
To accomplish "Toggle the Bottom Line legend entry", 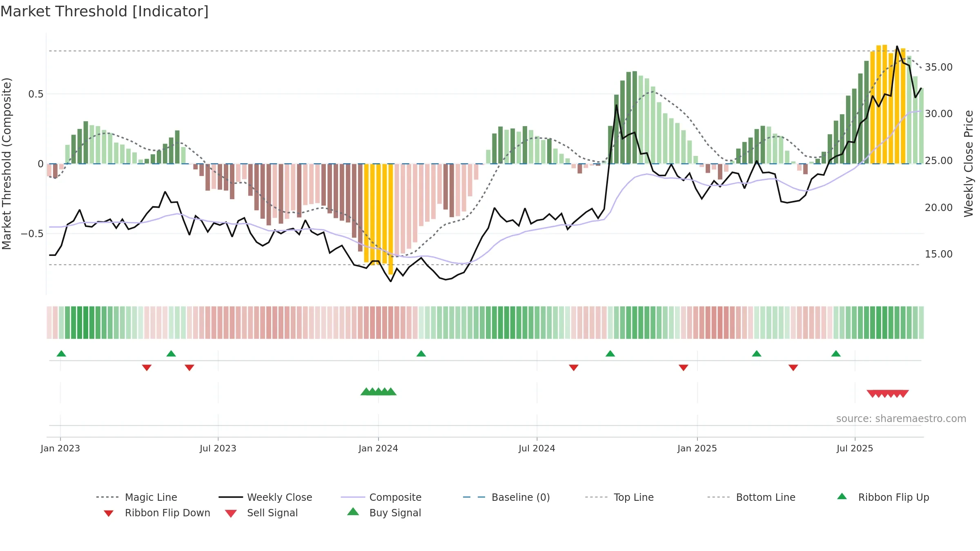I will (751, 497).
